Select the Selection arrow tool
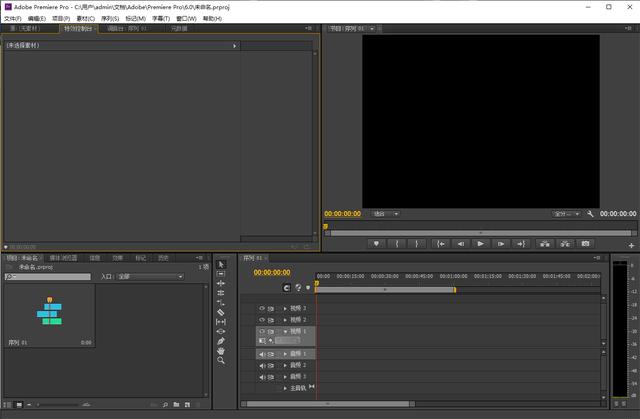This screenshot has height=419, width=640. click(x=221, y=265)
